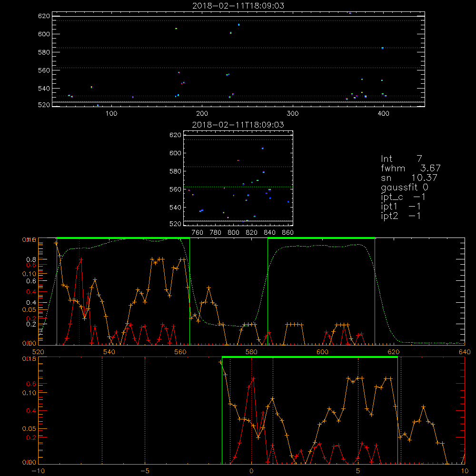Click red y-axis label 0.6 on bottom plot

(31, 384)
